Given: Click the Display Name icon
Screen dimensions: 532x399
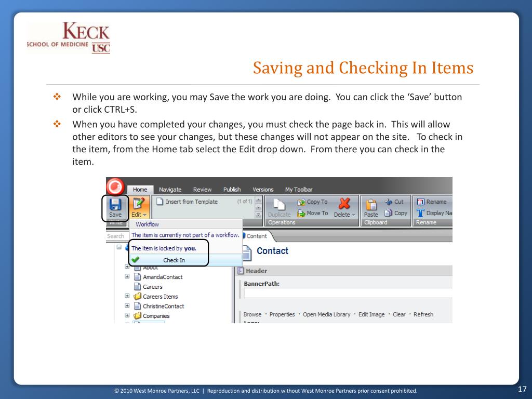Looking at the screenshot, I should click(x=421, y=213).
